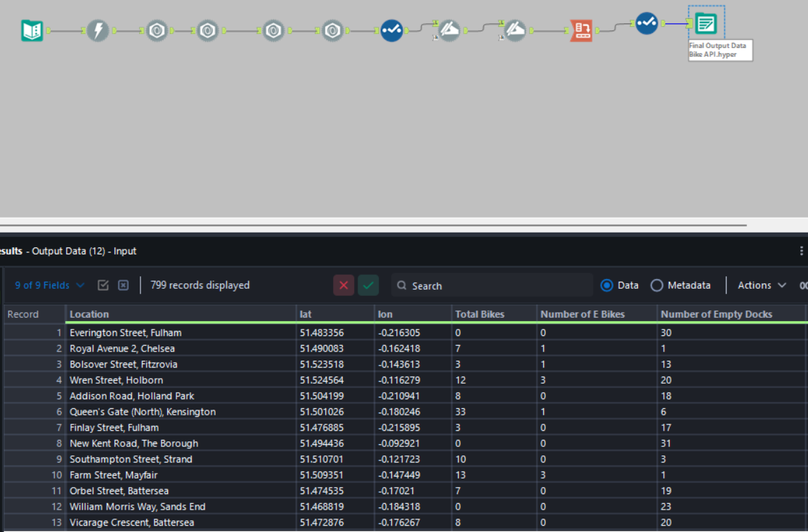The width and height of the screenshot is (808, 532).
Task: Select the last gray hexagon tool before the Select tool
Action: [x=333, y=30]
